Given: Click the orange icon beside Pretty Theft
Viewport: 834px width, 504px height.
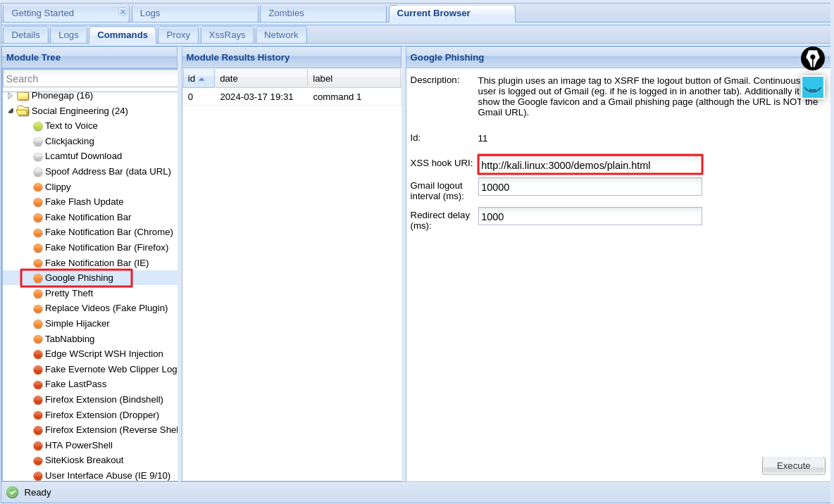Looking at the screenshot, I should point(38,294).
